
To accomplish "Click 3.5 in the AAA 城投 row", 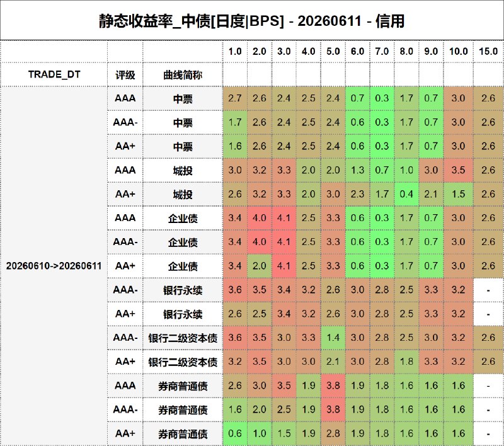I will tap(459, 170).
